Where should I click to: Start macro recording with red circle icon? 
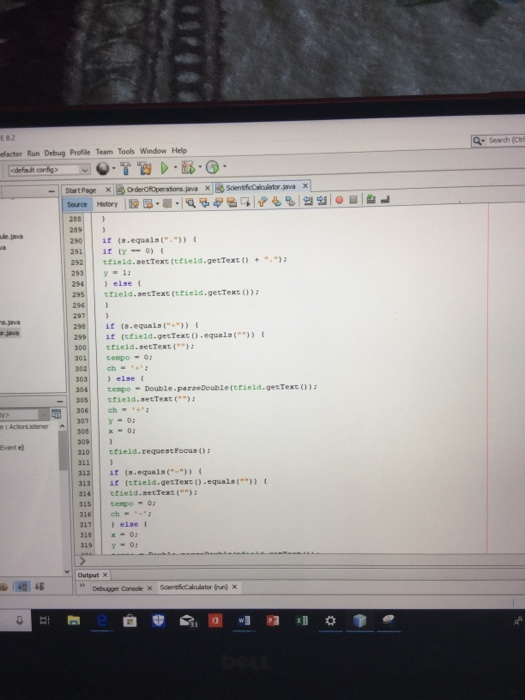pyautogui.click(x=339, y=200)
